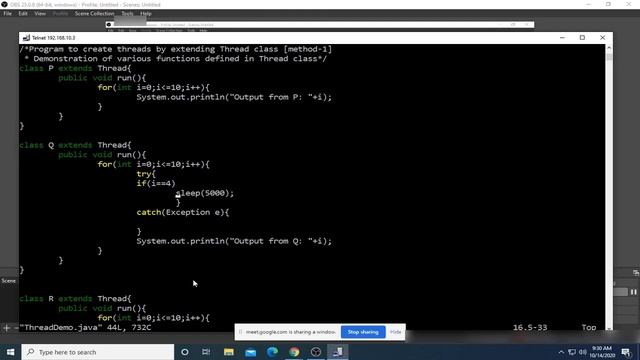Minimize the OBS main window

588,4
